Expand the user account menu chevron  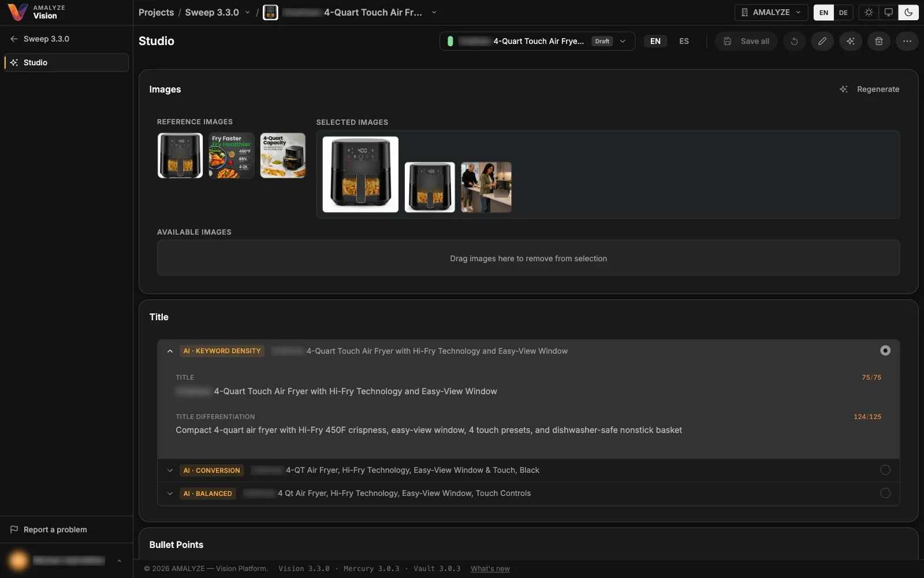119,561
